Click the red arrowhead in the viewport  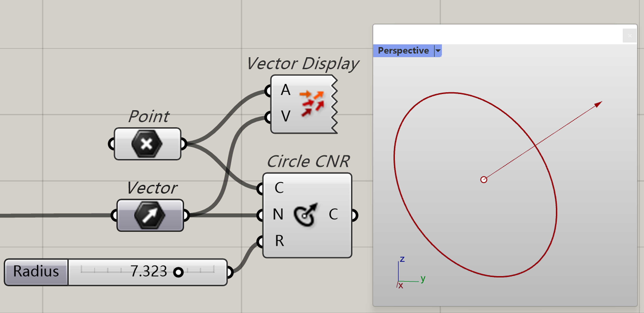tap(598, 104)
